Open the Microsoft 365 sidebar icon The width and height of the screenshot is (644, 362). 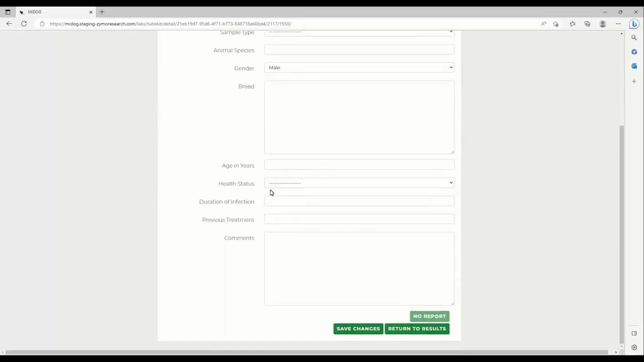pyautogui.click(x=634, y=52)
